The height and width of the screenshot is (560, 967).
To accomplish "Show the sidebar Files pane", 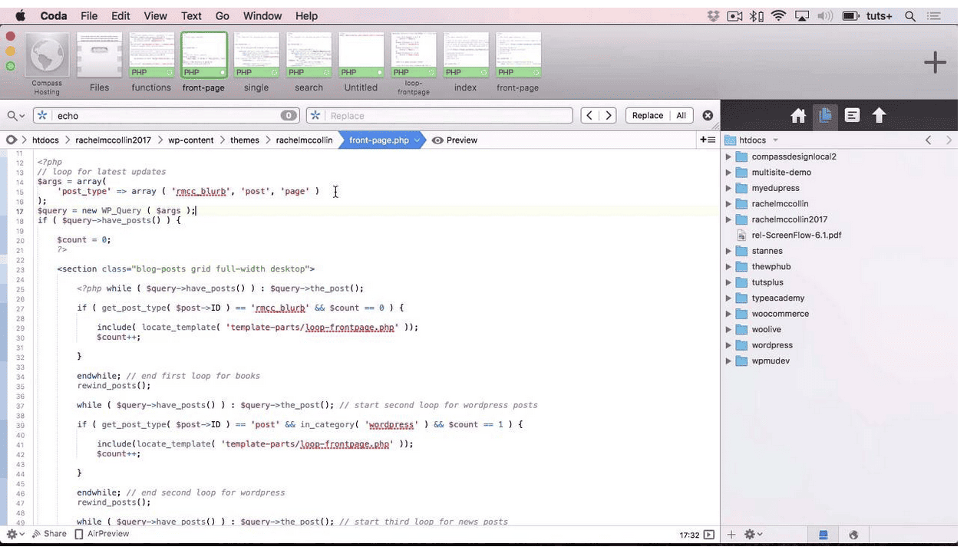I will coord(825,116).
